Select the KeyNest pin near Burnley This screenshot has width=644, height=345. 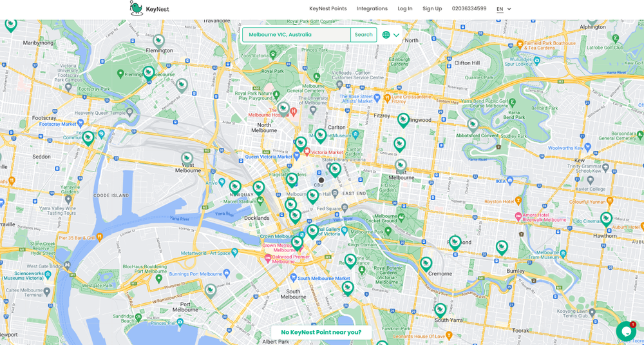tap(502, 248)
